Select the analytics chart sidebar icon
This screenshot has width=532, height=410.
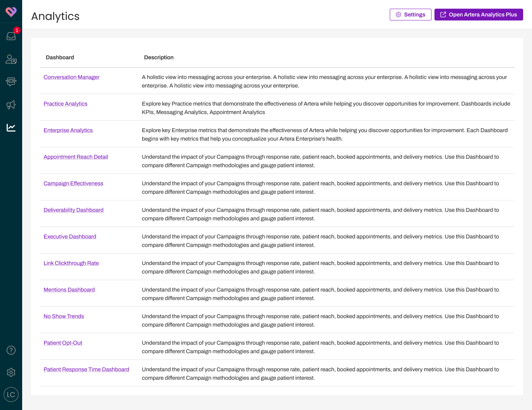click(11, 128)
